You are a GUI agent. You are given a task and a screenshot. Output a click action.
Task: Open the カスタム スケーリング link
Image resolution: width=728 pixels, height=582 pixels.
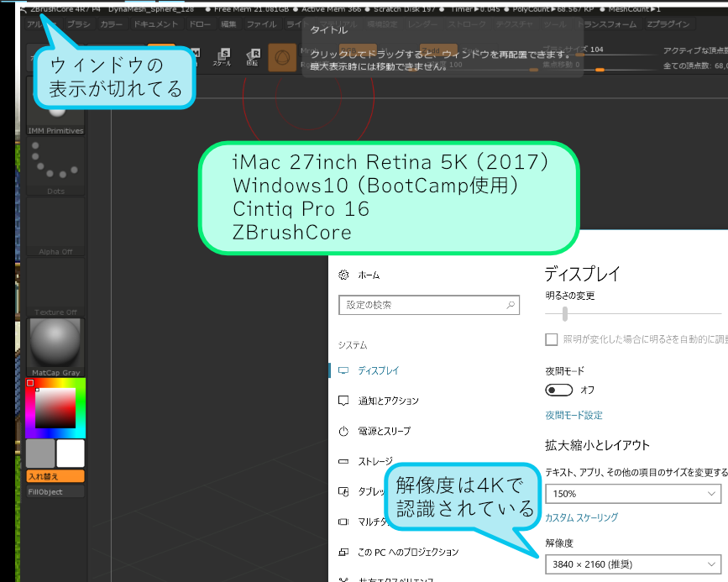581,517
